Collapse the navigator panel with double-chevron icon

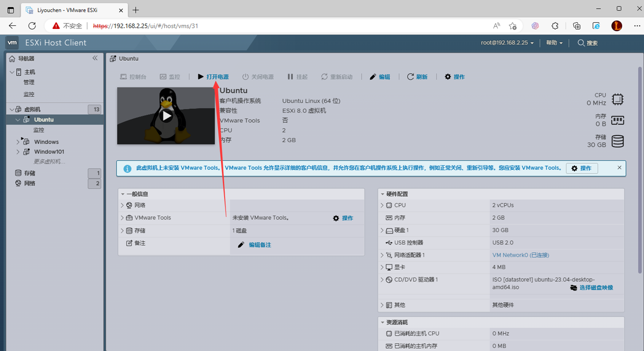coord(95,58)
